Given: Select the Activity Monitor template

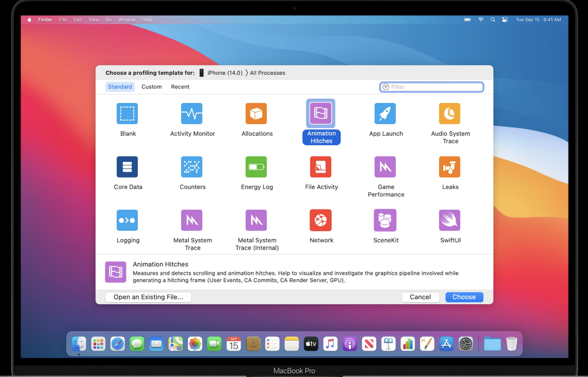Looking at the screenshot, I should [x=192, y=114].
